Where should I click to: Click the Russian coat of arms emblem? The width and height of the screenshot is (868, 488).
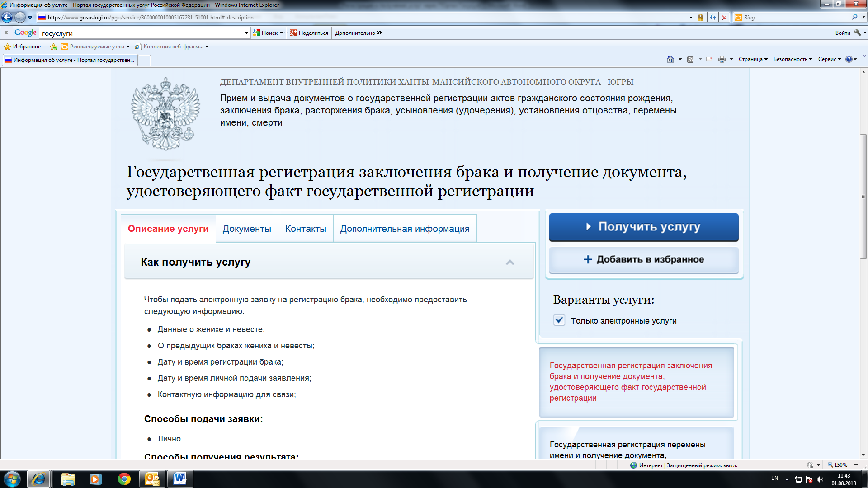(x=165, y=114)
